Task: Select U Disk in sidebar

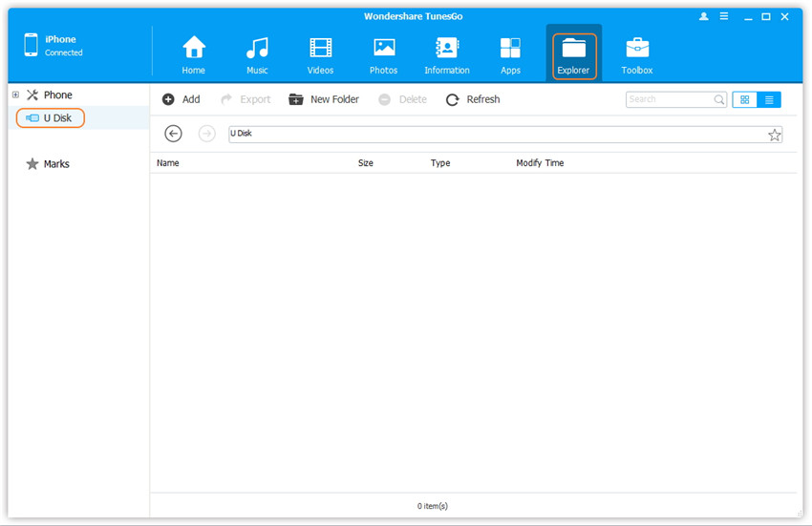Action: pos(53,118)
